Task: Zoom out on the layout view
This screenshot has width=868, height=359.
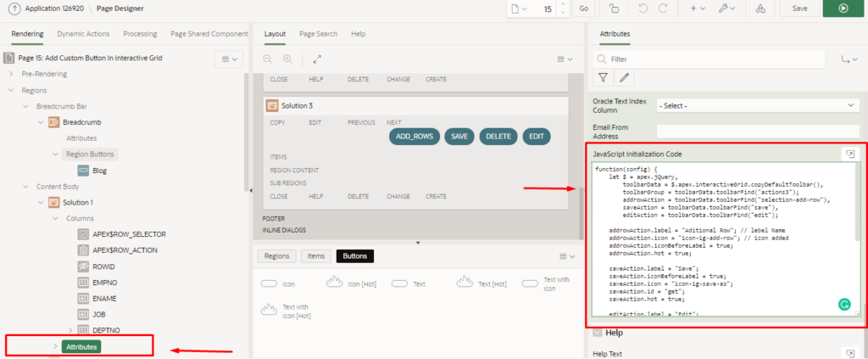Action: coord(267,59)
